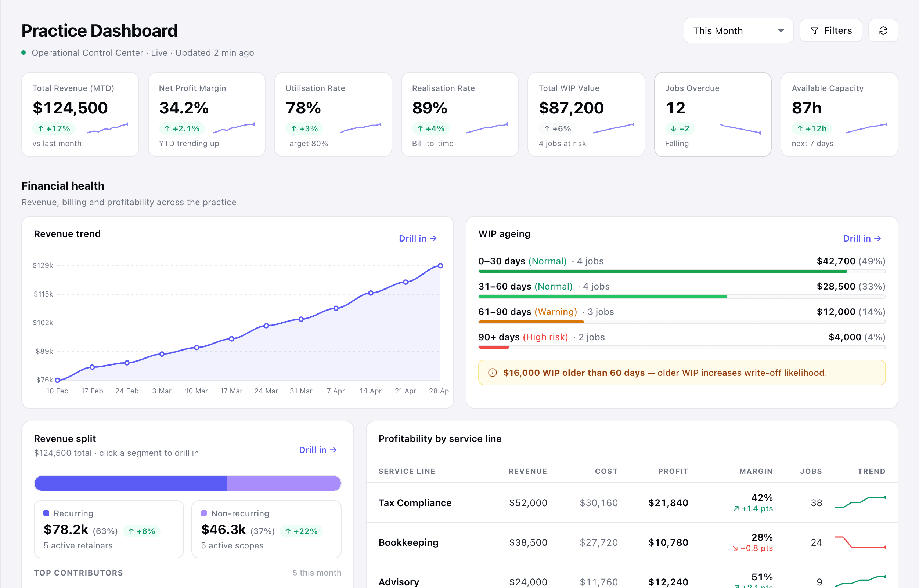Open the Net Profit Margin card
919x588 pixels.
[207, 115]
